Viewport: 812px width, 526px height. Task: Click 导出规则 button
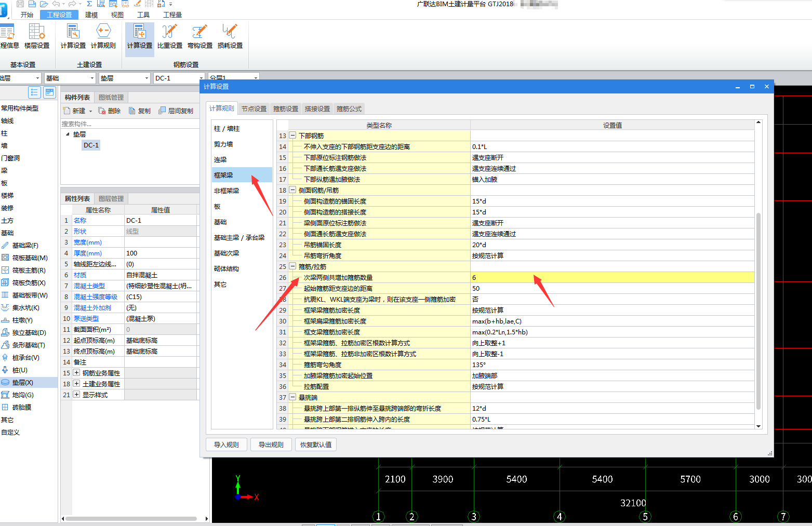pos(271,444)
